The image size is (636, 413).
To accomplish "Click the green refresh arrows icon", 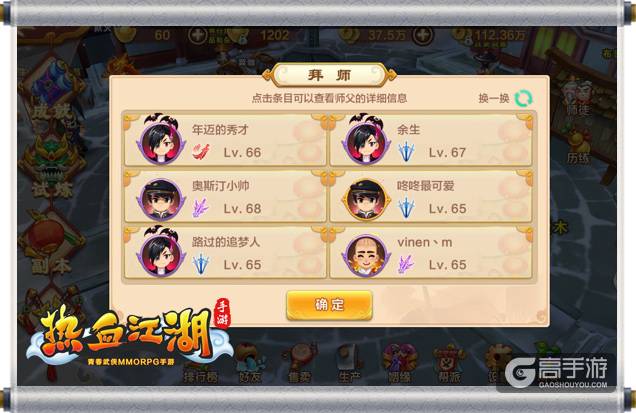I will [x=523, y=98].
